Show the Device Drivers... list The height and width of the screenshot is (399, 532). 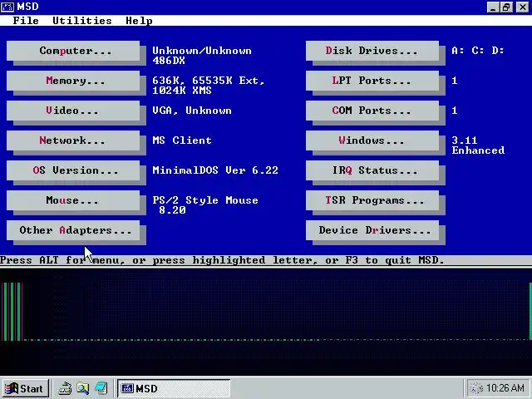coord(372,230)
